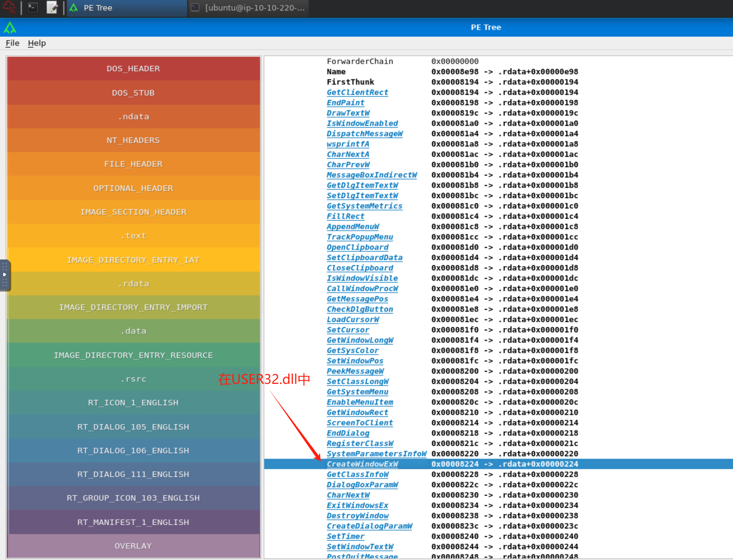This screenshot has height=560, width=733.
Task: Click the ForwarderChain row label
Action: pos(360,62)
